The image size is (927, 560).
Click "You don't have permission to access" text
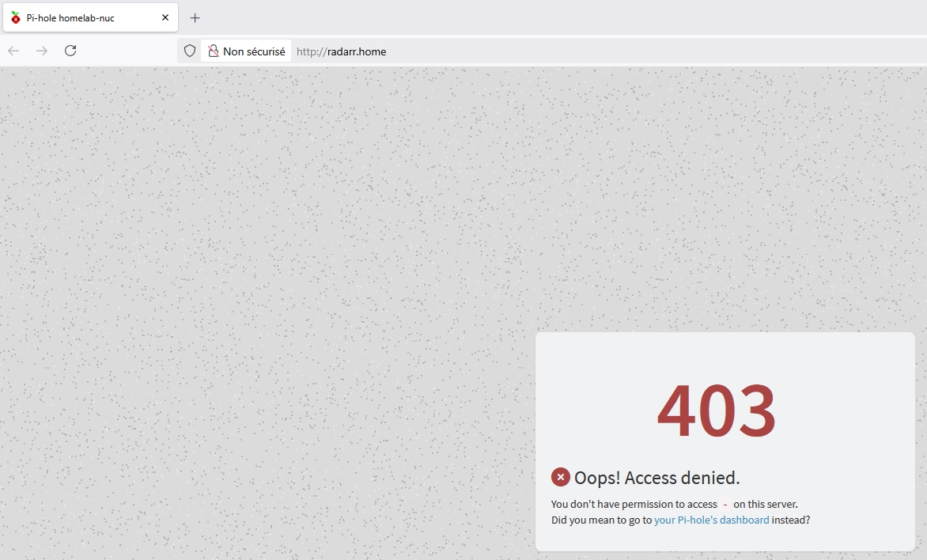coord(634,505)
